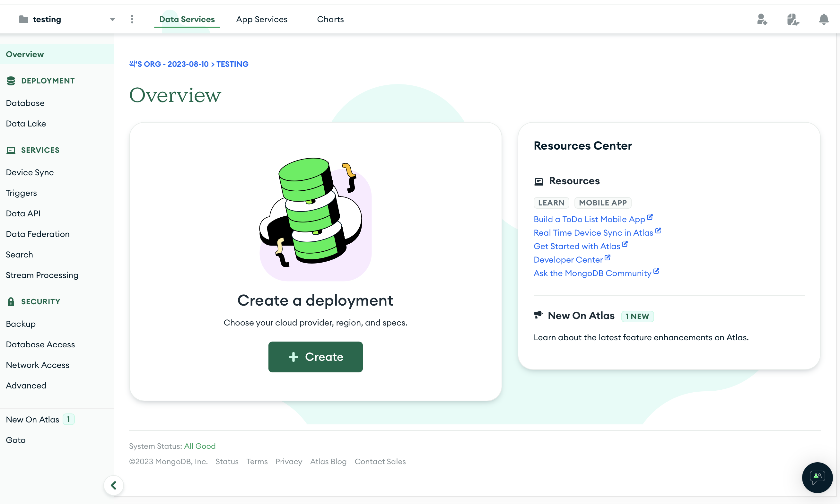
Task: Open the Contact Sales footer link
Action: click(x=380, y=462)
